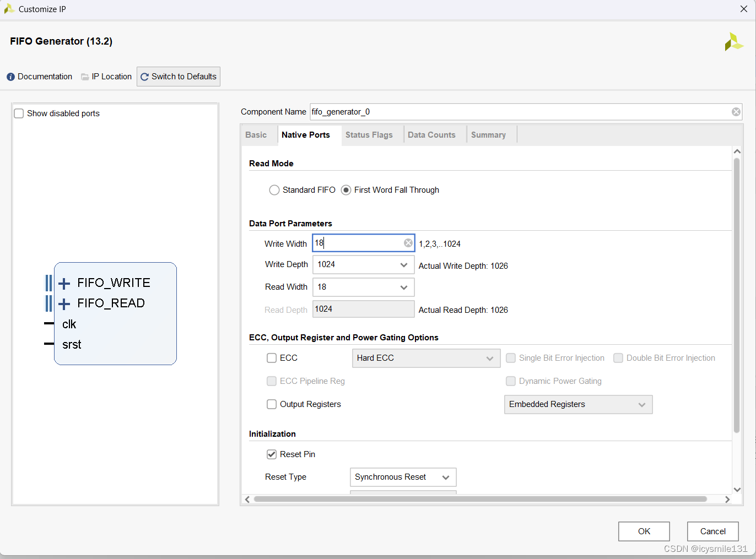Viewport: 756px width, 559px height.
Task: Expand FIFO_WRITE interface plus icon
Action: point(64,284)
